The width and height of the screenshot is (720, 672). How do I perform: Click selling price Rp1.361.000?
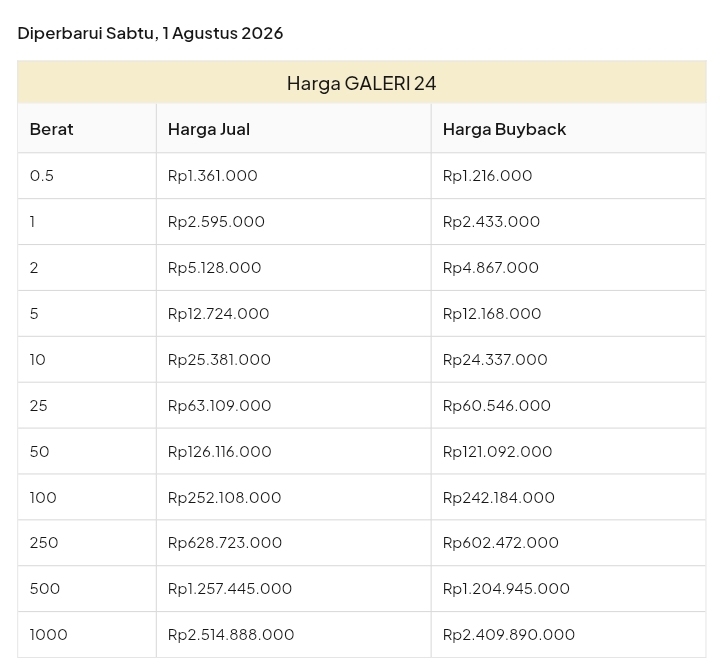click(213, 175)
